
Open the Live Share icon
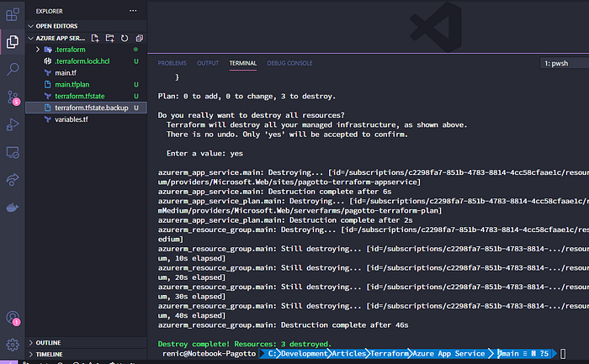(13, 180)
